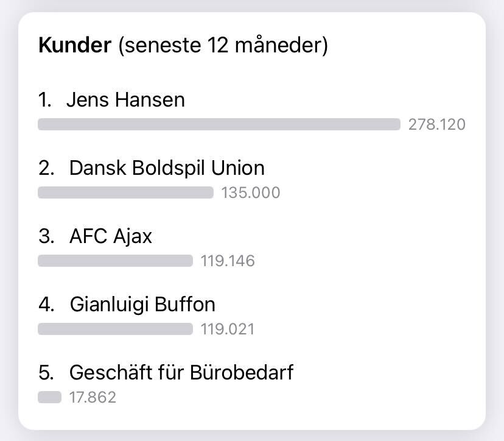Select the 278.120 amount value
The image size is (504, 441).
tap(437, 124)
